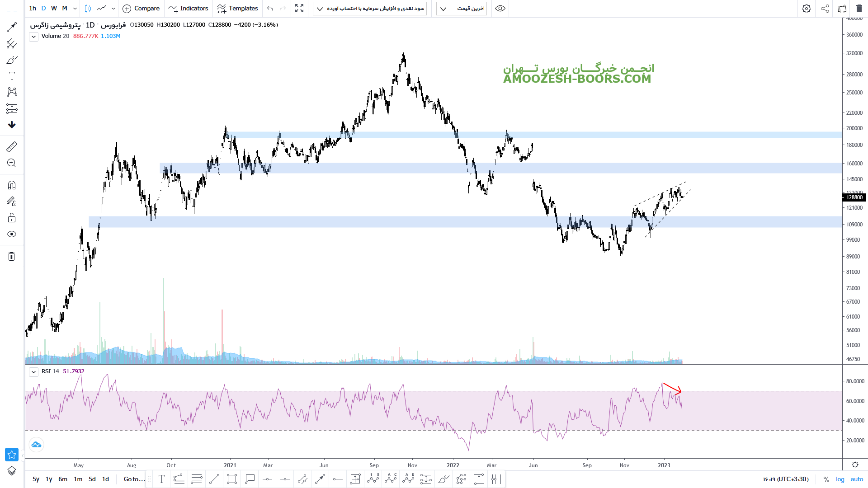Collapse the RSI indicator legend
The width and height of the screenshot is (868, 488).
(x=34, y=372)
